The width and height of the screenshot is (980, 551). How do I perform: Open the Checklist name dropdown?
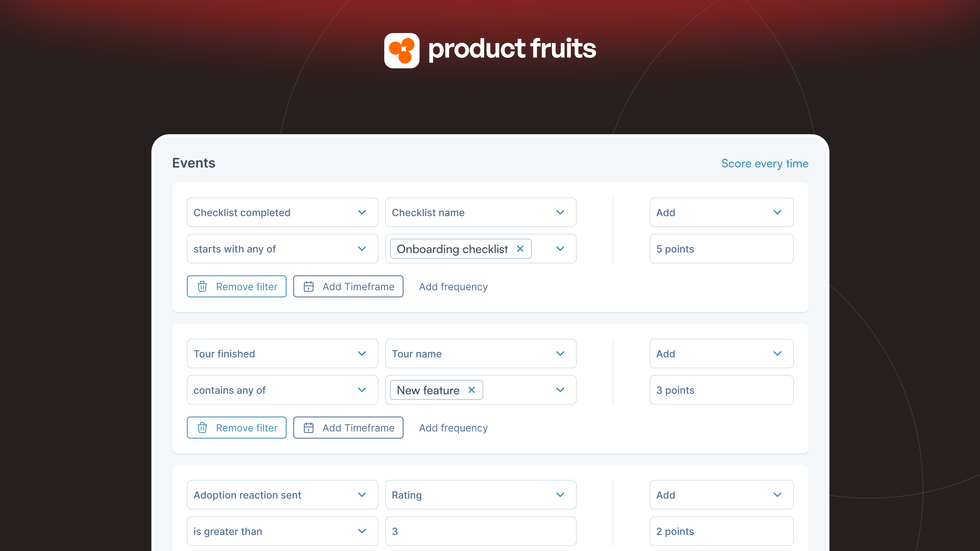point(560,212)
